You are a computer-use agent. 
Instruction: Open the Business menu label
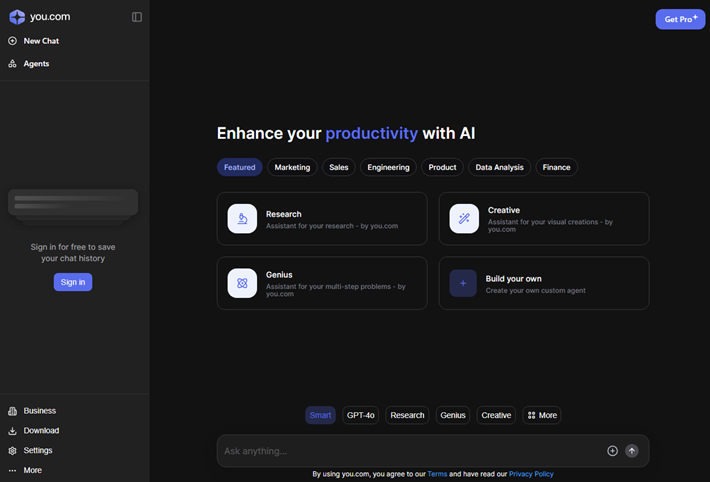(40, 411)
